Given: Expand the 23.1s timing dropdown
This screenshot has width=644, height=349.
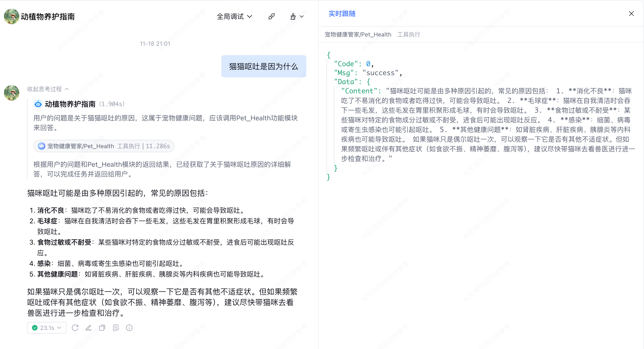Looking at the screenshot, I should pos(47,328).
